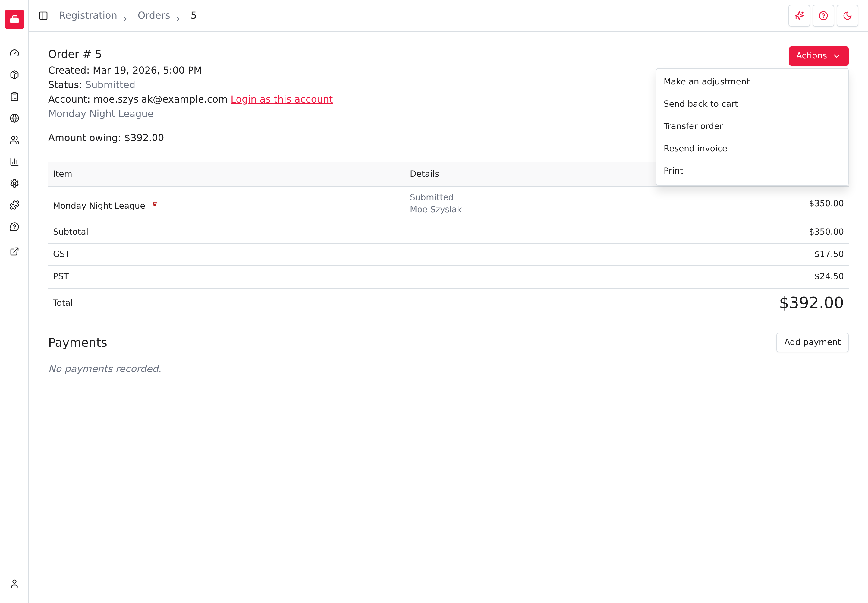The image size is (868, 603).
Task: Click the Monday Night League gray subtitle
Action: coord(101,114)
